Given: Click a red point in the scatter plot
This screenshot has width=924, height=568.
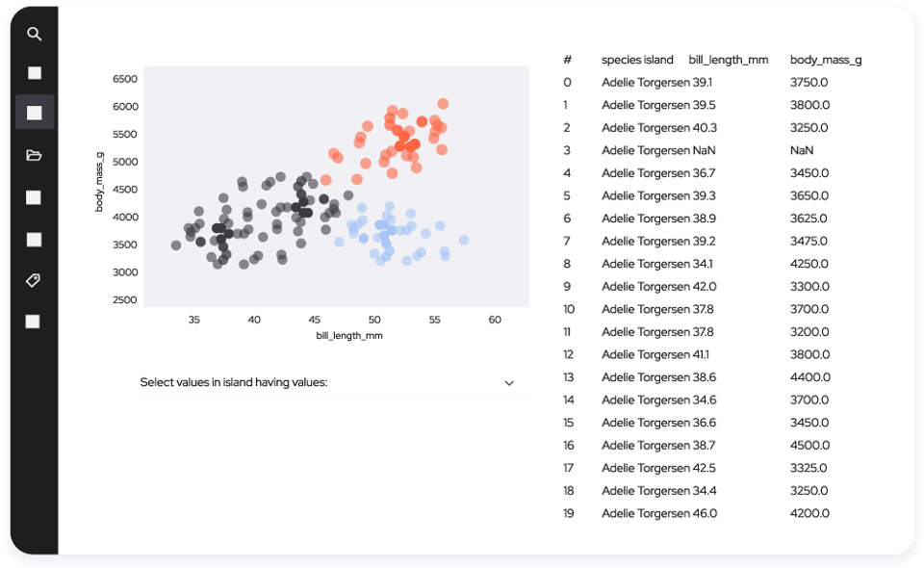Looking at the screenshot, I should [x=404, y=135].
